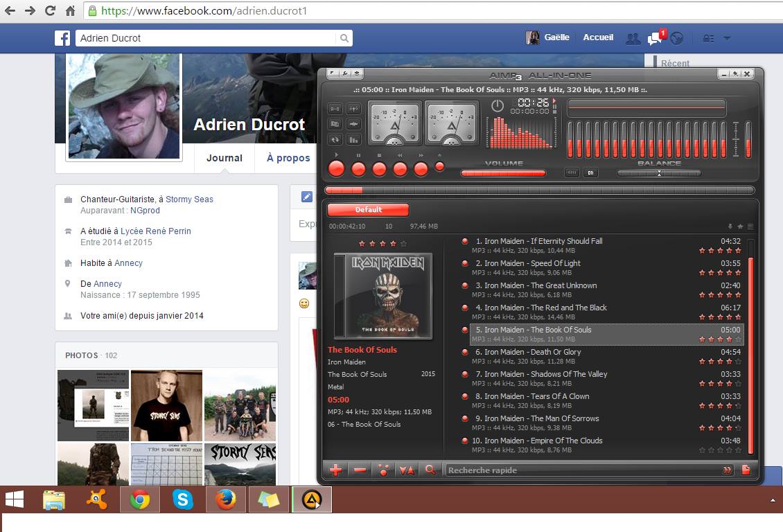
Task: Open Facebook friend requests icon
Action: (x=633, y=38)
